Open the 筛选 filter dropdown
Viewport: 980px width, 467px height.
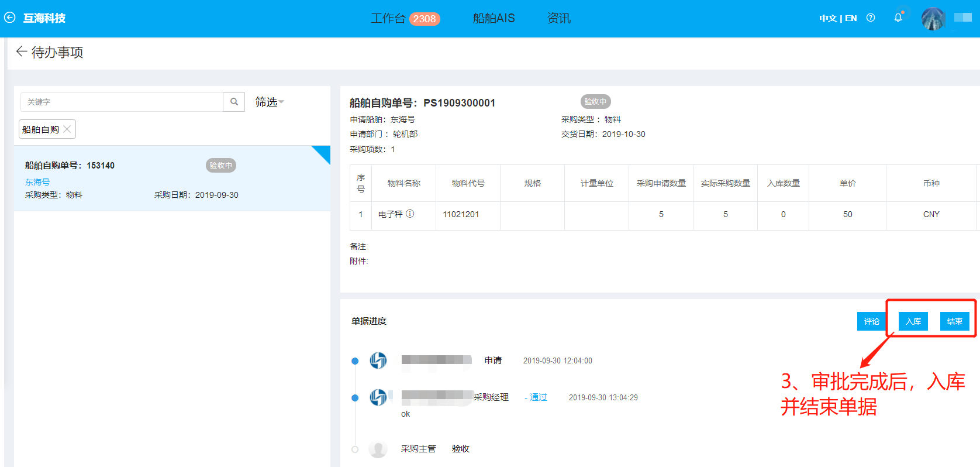coord(270,102)
